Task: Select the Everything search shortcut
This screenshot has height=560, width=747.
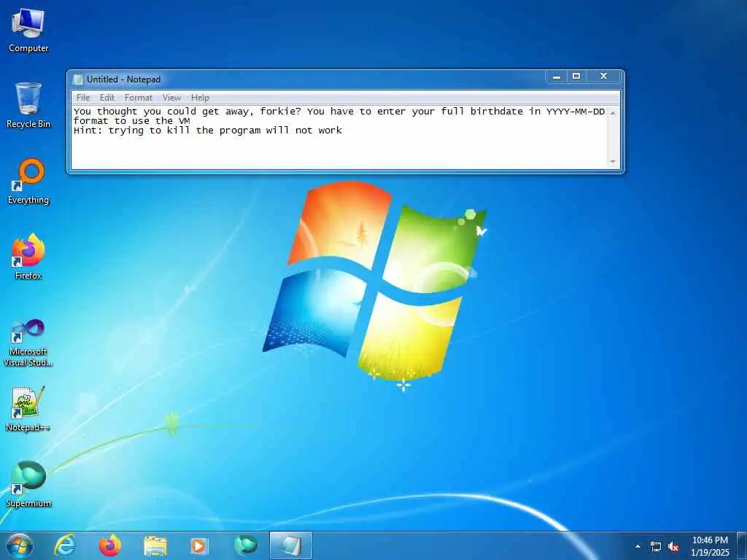Action: click(28, 182)
